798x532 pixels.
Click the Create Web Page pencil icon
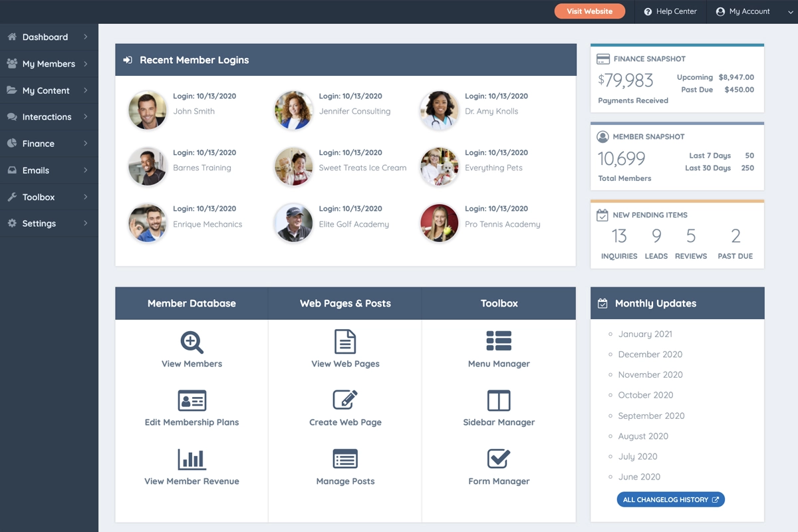(x=345, y=400)
